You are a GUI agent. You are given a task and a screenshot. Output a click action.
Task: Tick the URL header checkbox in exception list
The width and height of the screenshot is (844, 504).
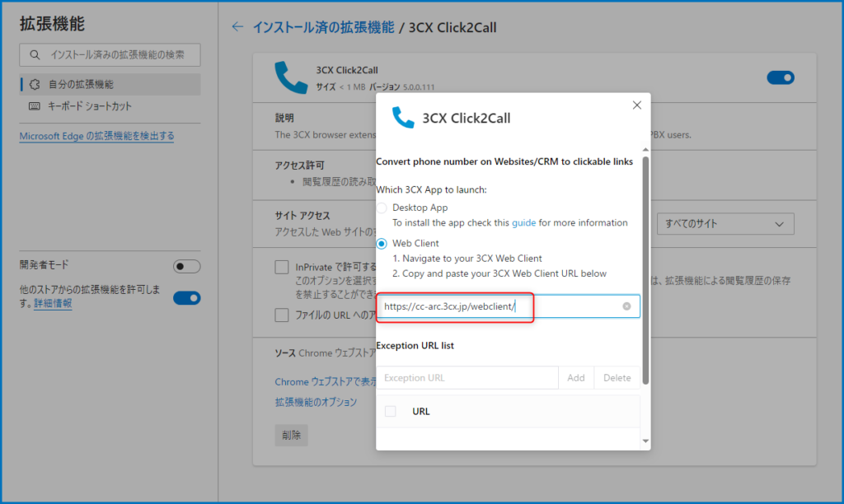click(x=390, y=412)
